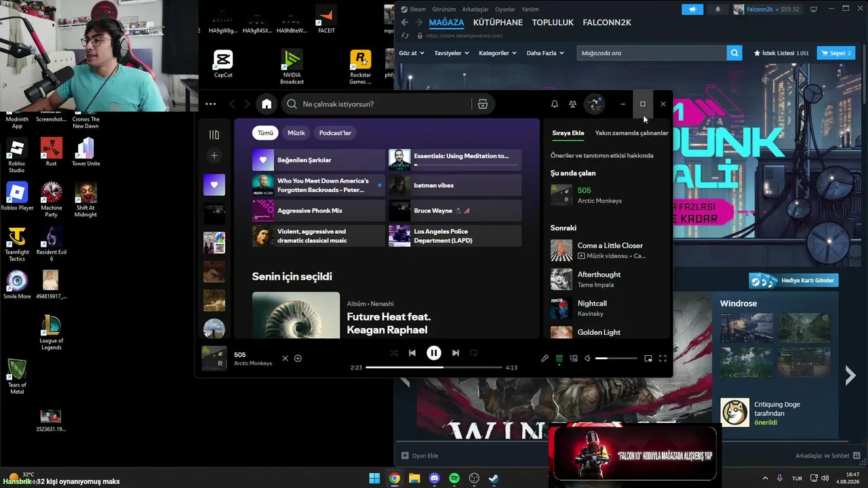Adjust Spotify volume slider
This screenshot has height=488, width=868.
pos(616,359)
